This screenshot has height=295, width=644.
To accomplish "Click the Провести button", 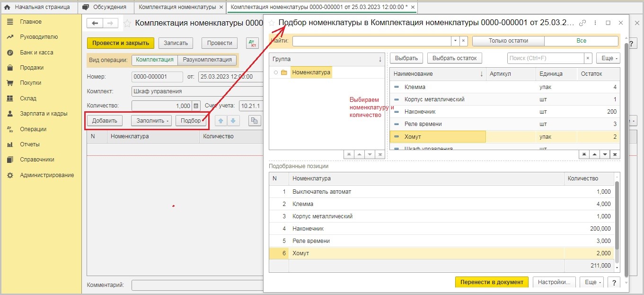I will pos(220,43).
